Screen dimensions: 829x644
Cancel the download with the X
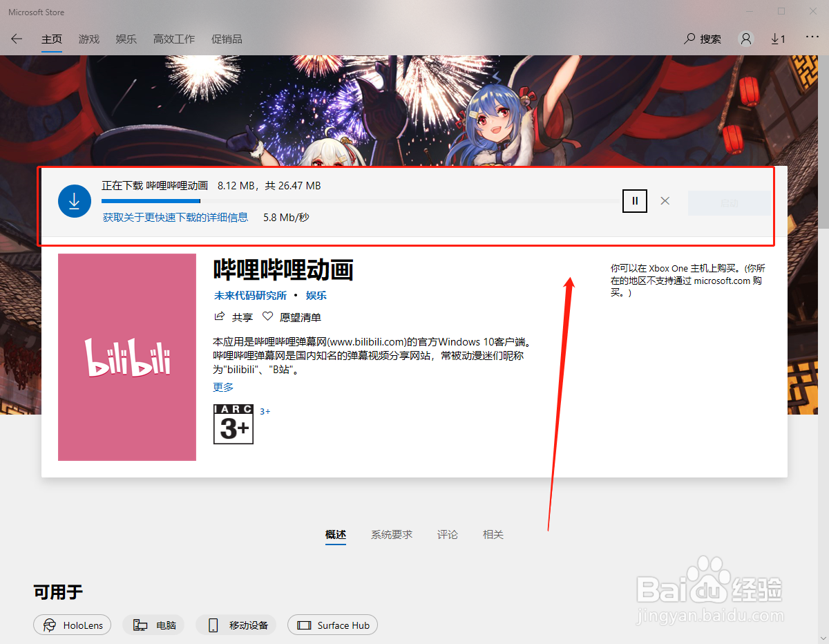coord(665,201)
